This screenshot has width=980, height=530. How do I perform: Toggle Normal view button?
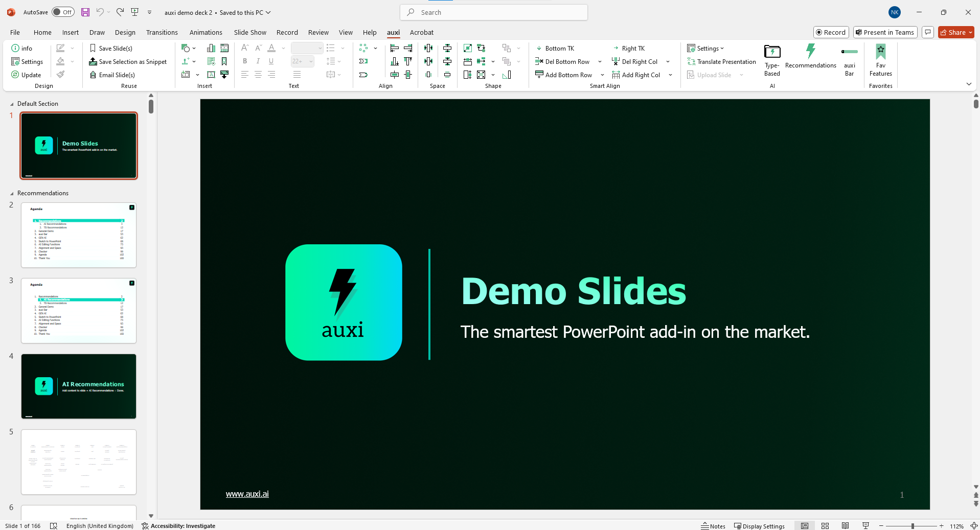click(x=805, y=526)
